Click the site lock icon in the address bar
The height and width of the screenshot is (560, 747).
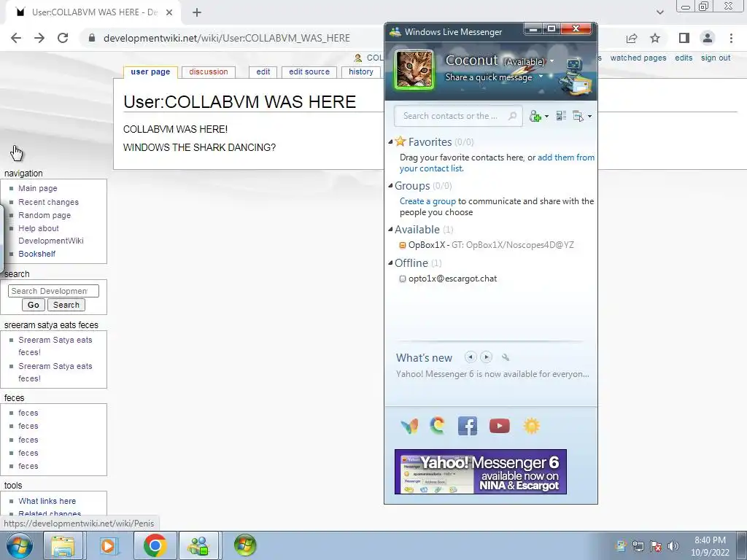click(92, 38)
